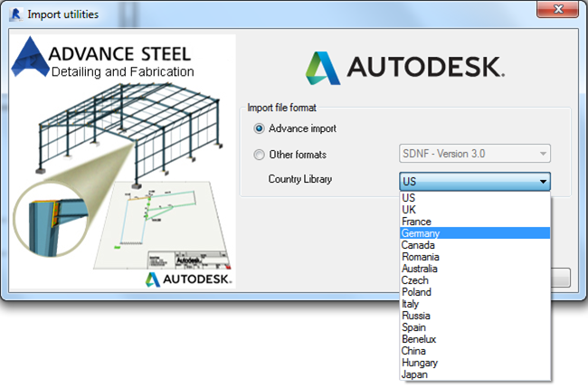
Task: Pick Italy in the library list
Action: (475, 304)
